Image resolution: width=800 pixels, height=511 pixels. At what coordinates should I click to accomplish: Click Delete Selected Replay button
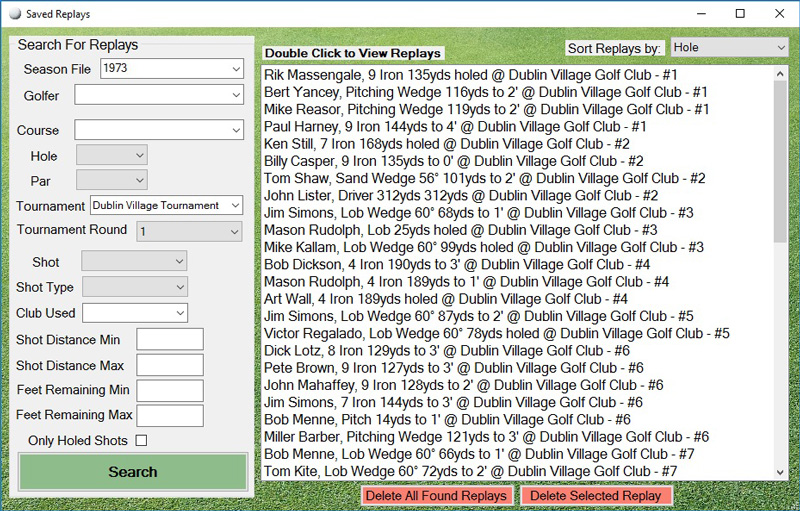(595, 495)
